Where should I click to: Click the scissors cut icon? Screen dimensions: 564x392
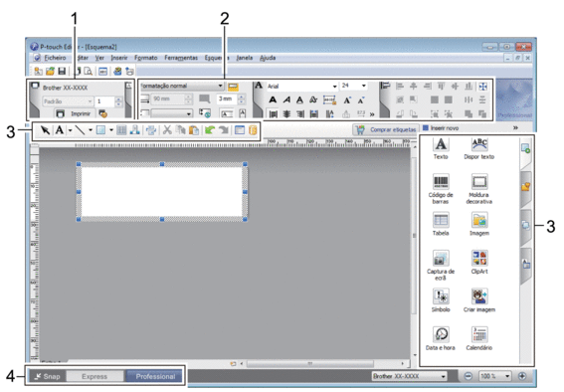(x=167, y=130)
